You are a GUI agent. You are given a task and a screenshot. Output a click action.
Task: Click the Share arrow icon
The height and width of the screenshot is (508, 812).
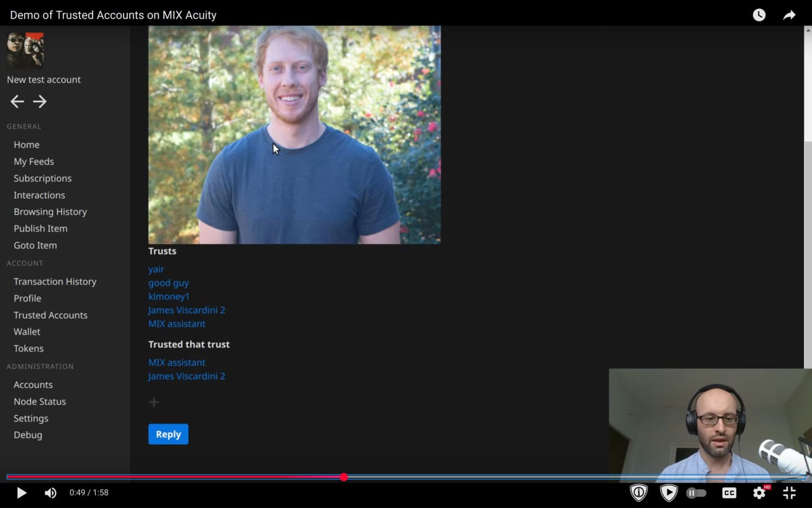[x=789, y=15]
